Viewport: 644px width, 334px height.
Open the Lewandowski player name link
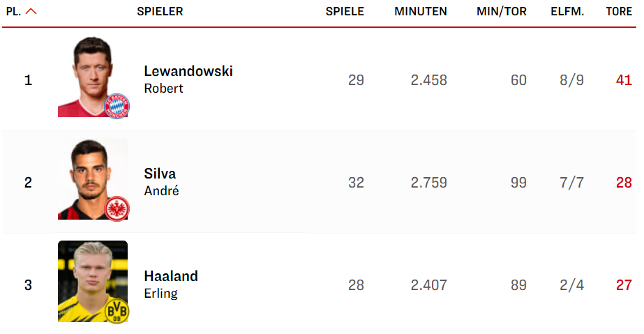[188, 71]
